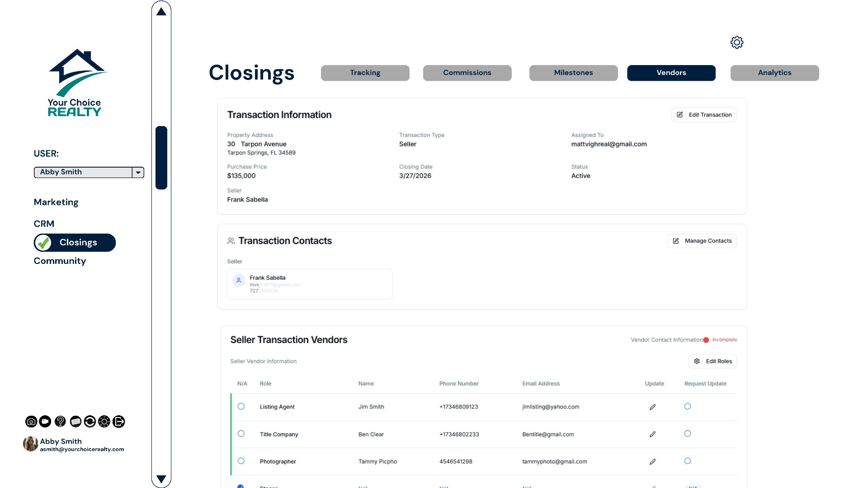
Task: Click the jimlisting@yahoo.com email address
Action: coord(551,407)
